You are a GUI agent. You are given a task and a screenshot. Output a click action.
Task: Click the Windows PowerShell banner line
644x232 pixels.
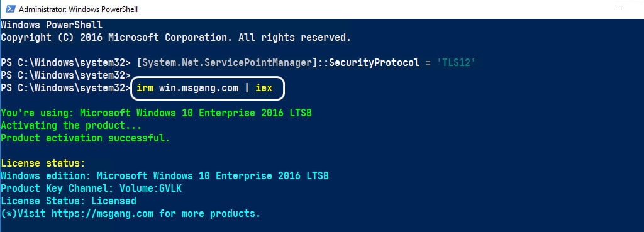click(x=52, y=25)
